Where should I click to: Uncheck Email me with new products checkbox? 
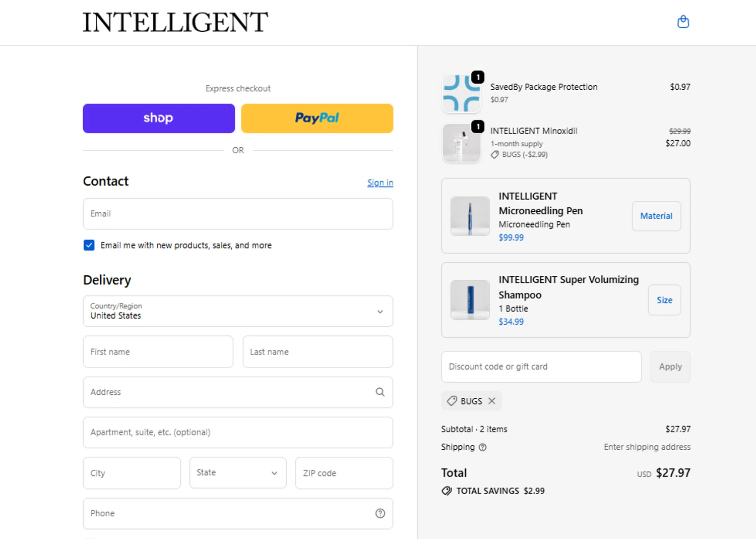(x=89, y=245)
